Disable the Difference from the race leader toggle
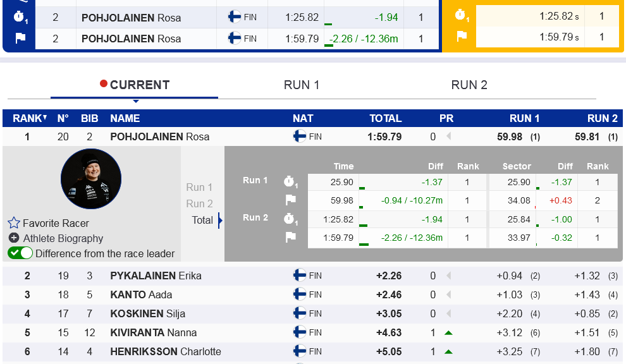This screenshot has height=364, width=626. [x=20, y=253]
